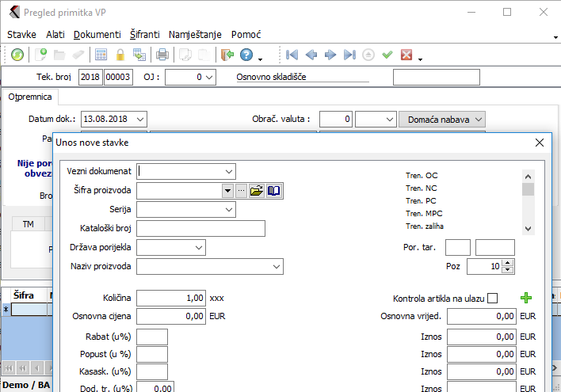Click the padlock icon in toolbar
The image size is (561, 392).
point(120,55)
